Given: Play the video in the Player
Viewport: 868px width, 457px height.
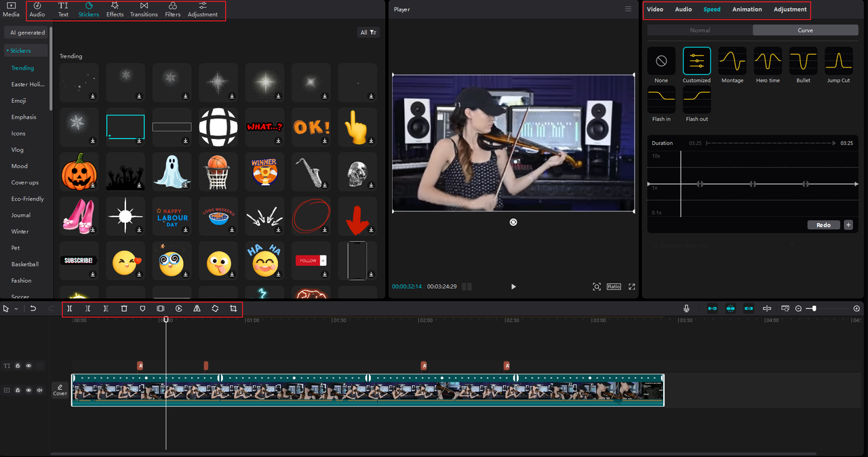Looking at the screenshot, I should (x=513, y=287).
